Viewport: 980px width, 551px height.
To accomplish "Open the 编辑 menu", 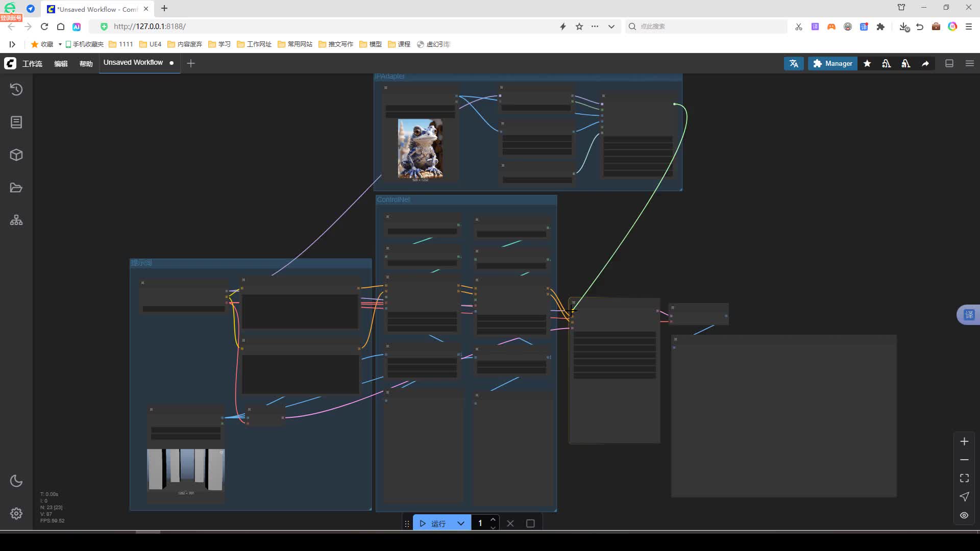I will click(61, 64).
